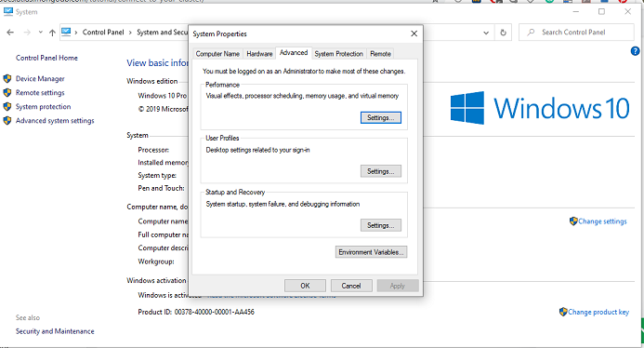Viewport: 644px width, 348px height.
Task: Maximize the System window
Action: click(601, 11)
